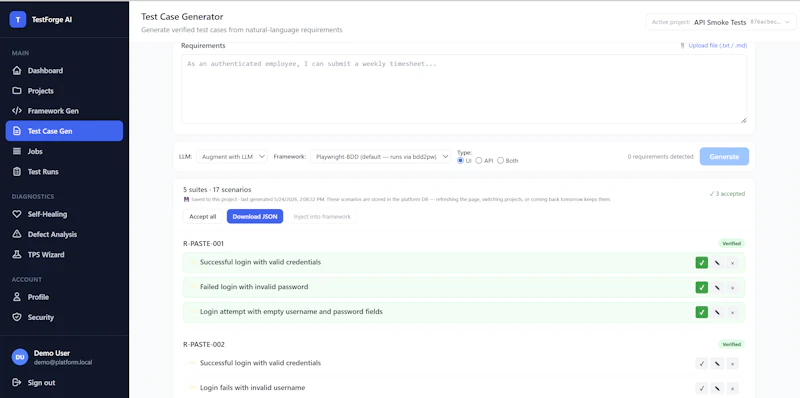800x398 pixels.
Task: Click the DU user avatar
Action: point(20,357)
